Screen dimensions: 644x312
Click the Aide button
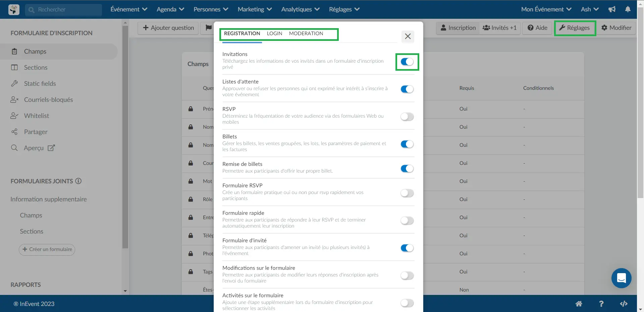537,28
